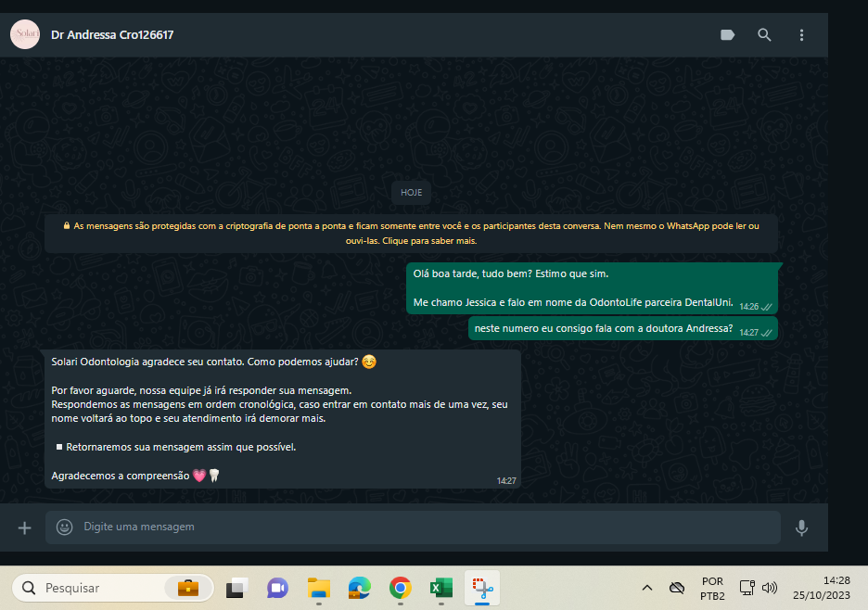Open the three-dot chat menu
868x610 pixels.
click(801, 35)
